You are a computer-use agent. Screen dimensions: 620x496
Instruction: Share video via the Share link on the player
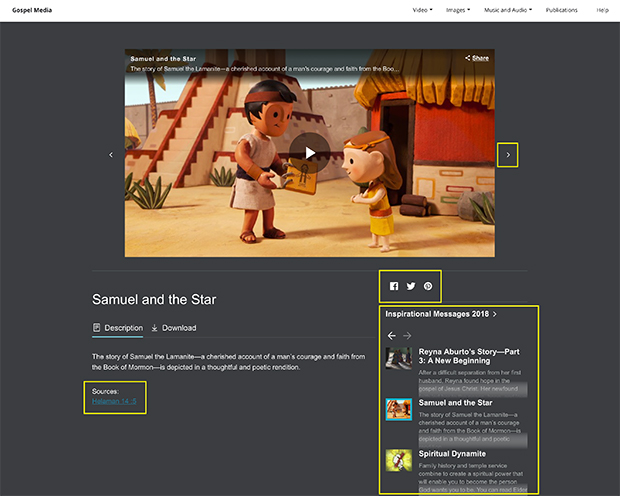(477, 58)
